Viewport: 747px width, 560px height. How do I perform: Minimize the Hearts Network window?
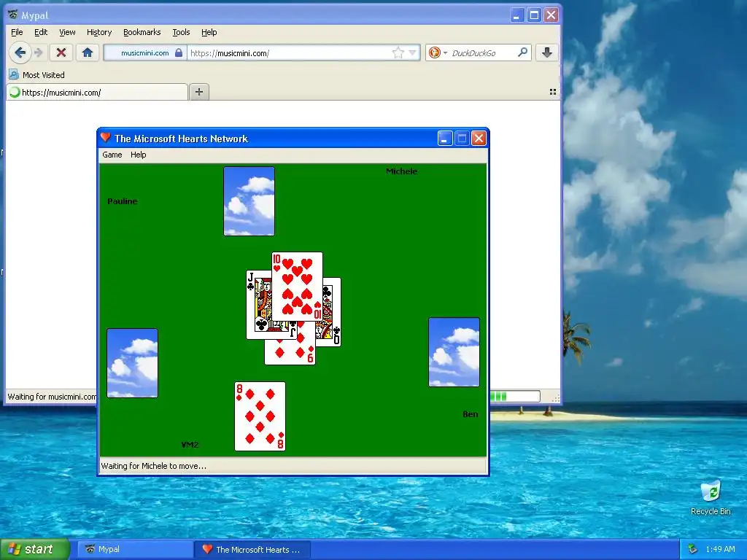445,138
